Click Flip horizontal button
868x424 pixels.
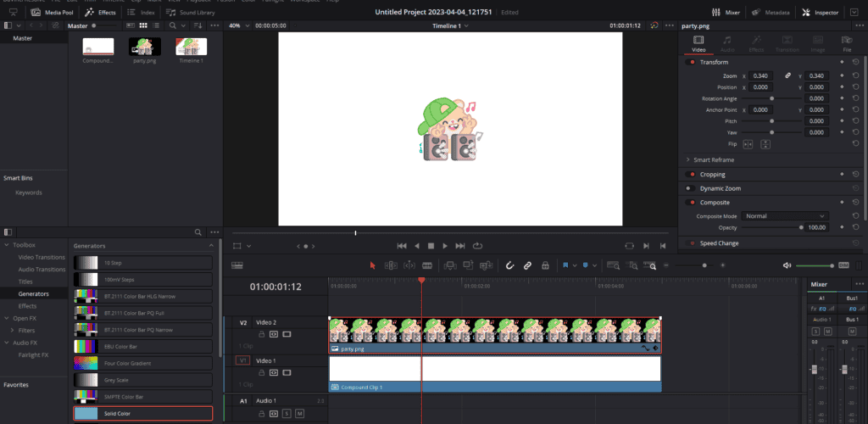748,144
